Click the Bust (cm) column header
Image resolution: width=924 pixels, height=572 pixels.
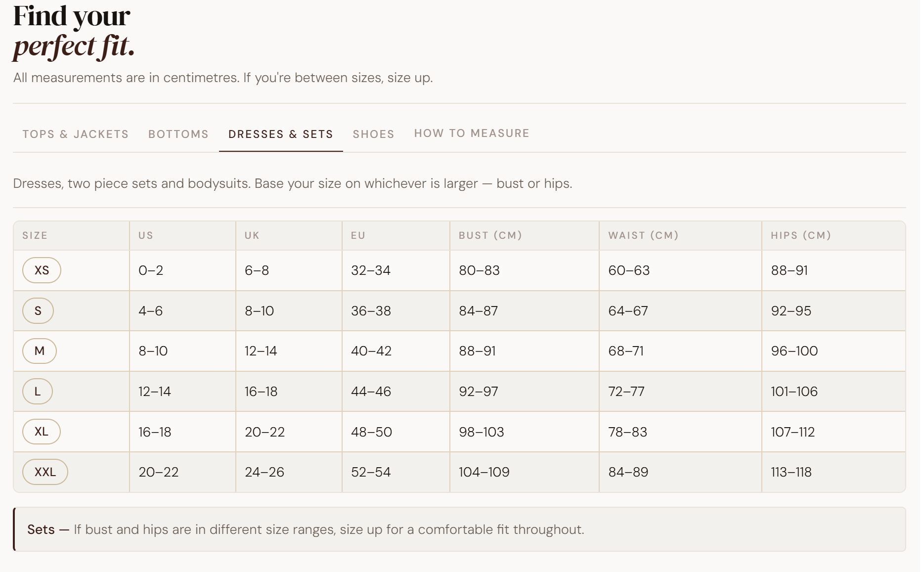(x=490, y=235)
